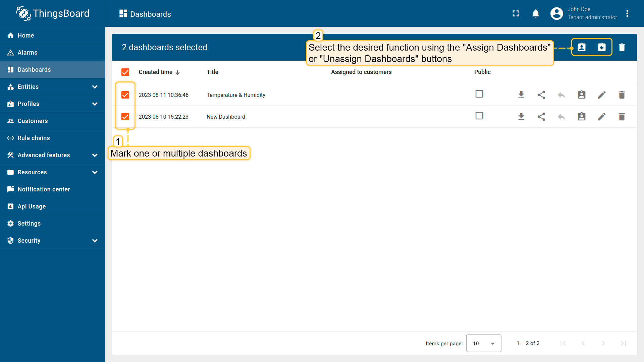This screenshot has height=362, width=644.
Task: Open the notifications bell
Action: tap(536, 14)
